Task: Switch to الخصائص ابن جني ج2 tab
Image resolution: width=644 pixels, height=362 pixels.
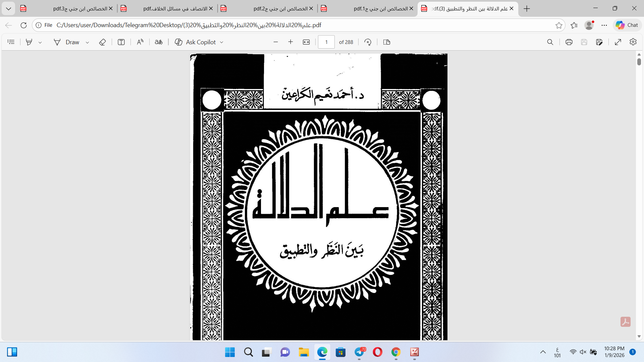Action: click(267, 9)
